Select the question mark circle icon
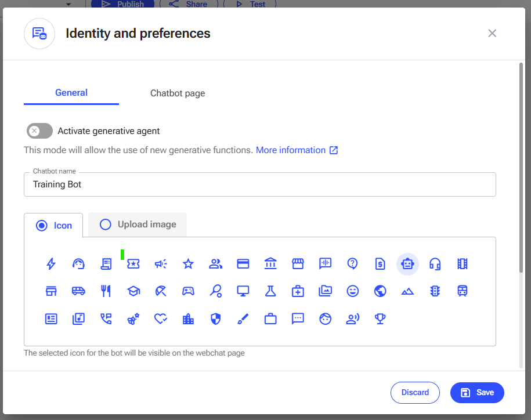 [353, 263]
